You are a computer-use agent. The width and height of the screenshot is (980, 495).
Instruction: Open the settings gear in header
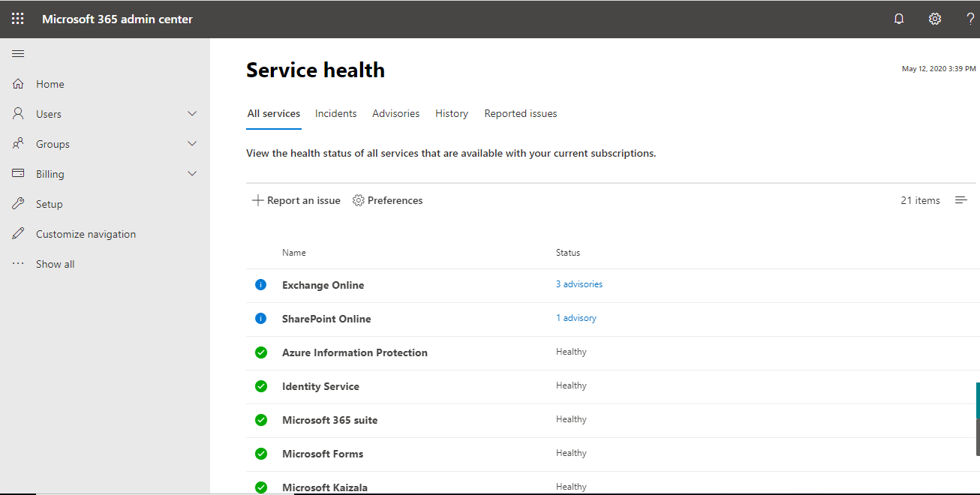[x=935, y=19]
